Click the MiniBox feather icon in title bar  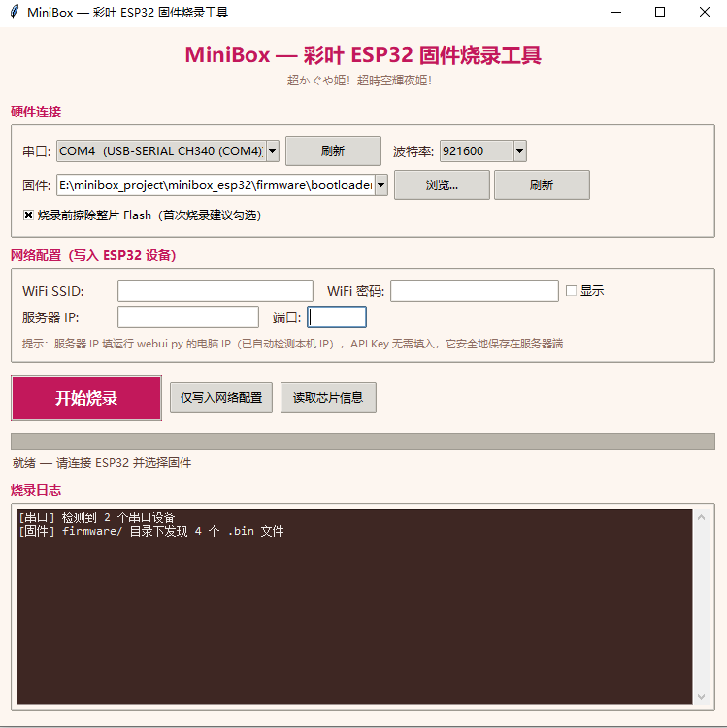click(x=15, y=12)
